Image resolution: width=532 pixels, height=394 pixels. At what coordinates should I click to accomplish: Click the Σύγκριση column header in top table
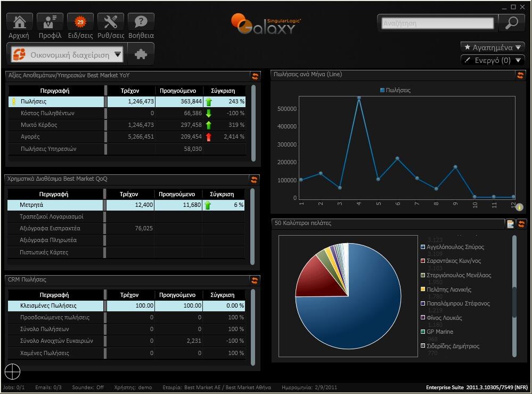coord(224,91)
